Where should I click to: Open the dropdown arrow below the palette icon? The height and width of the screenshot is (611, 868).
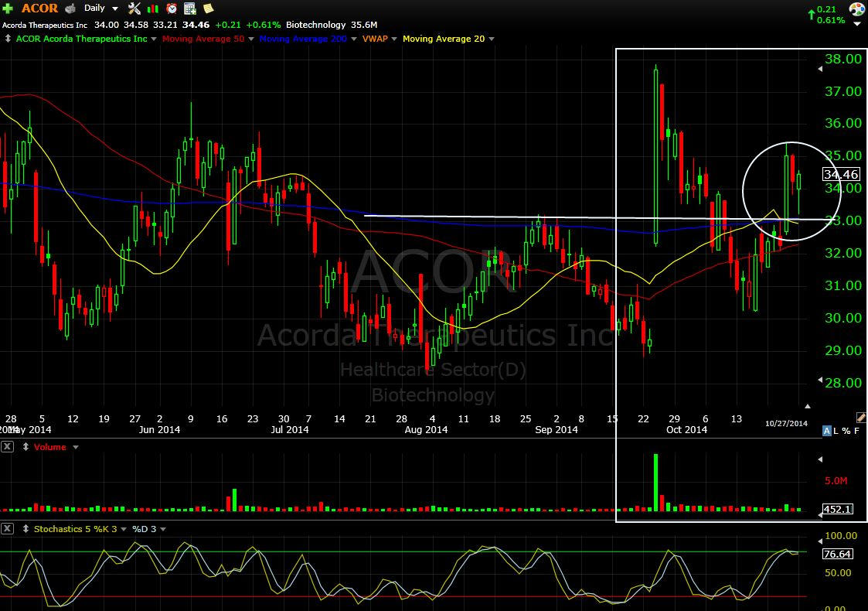point(857,23)
